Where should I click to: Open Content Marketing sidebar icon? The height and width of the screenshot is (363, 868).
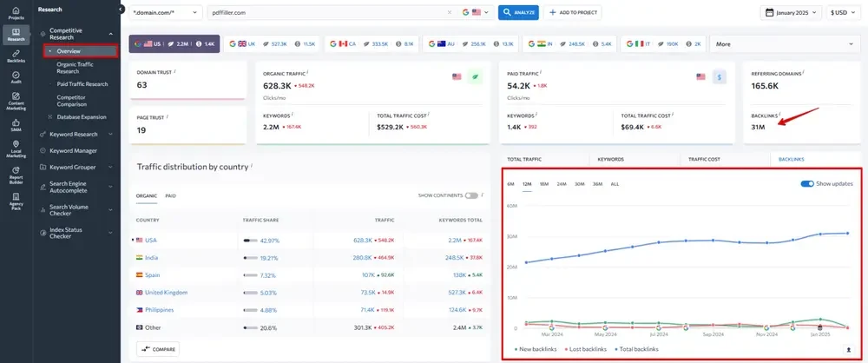pos(16,101)
